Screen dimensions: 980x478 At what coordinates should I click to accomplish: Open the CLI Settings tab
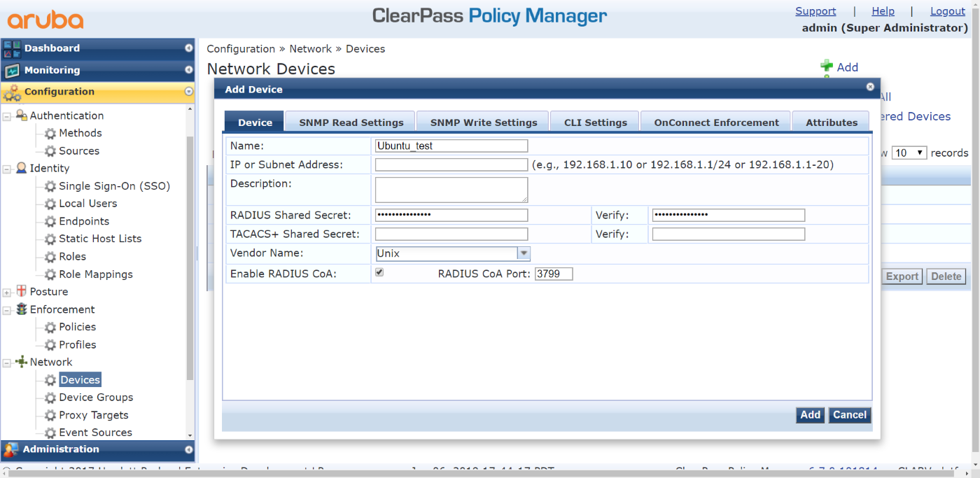[x=595, y=122]
